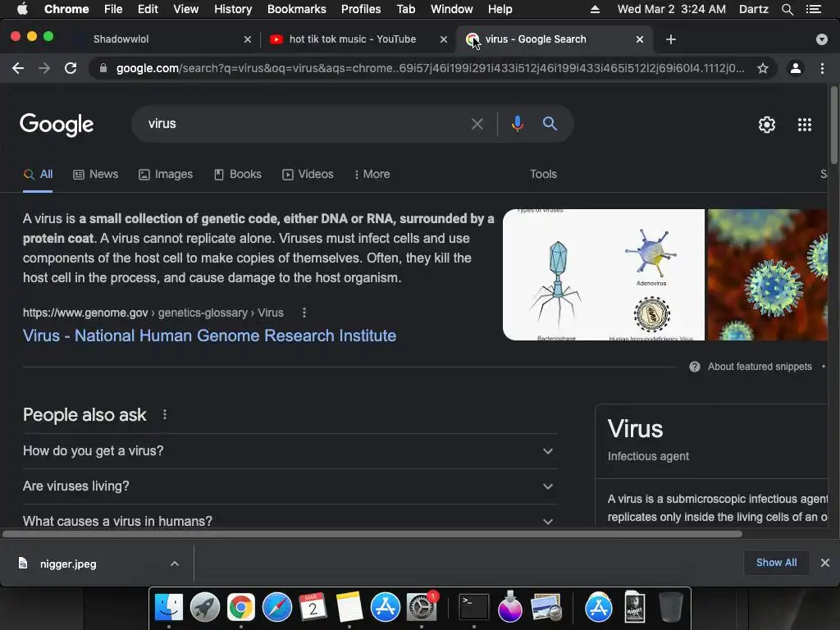Open the History menu

pyautogui.click(x=233, y=9)
